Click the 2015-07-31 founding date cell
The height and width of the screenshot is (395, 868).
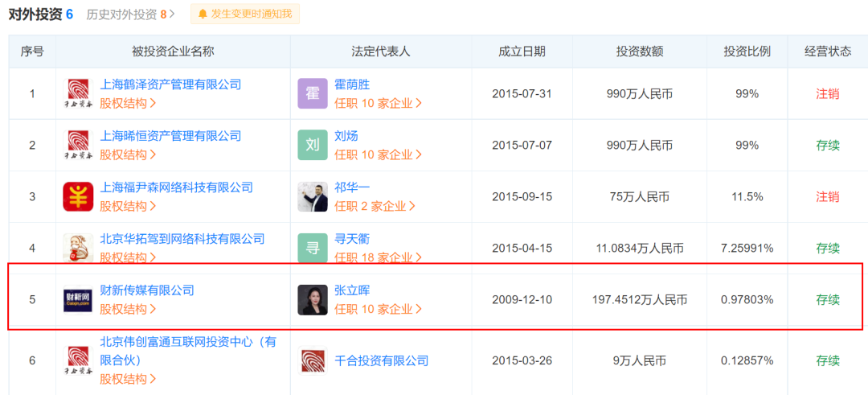(522, 93)
